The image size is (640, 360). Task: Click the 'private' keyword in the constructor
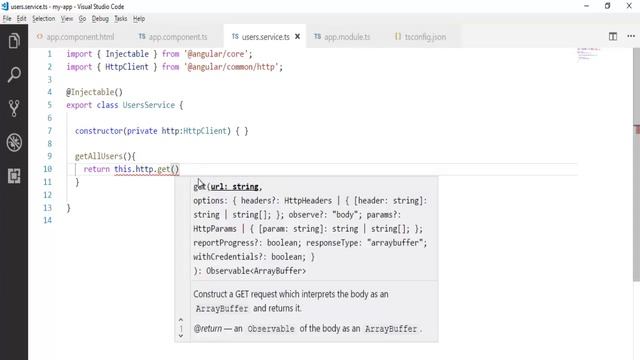pyautogui.click(x=142, y=131)
